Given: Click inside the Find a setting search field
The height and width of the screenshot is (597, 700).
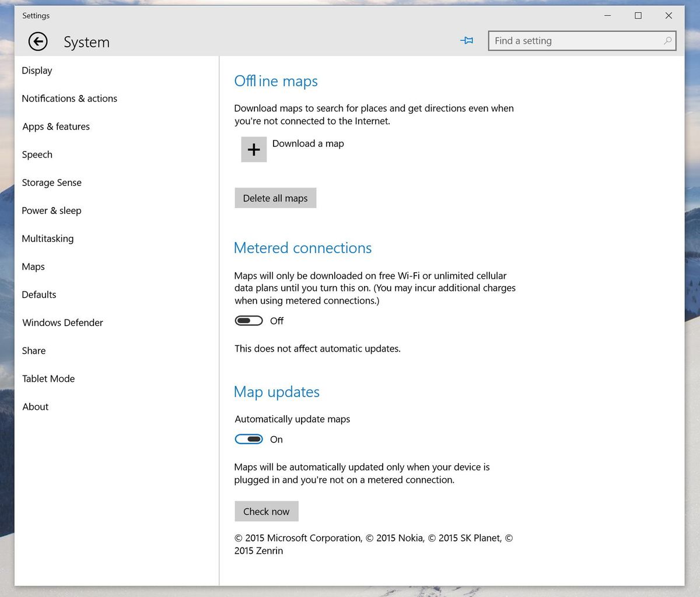Looking at the screenshot, I should point(560,41).
